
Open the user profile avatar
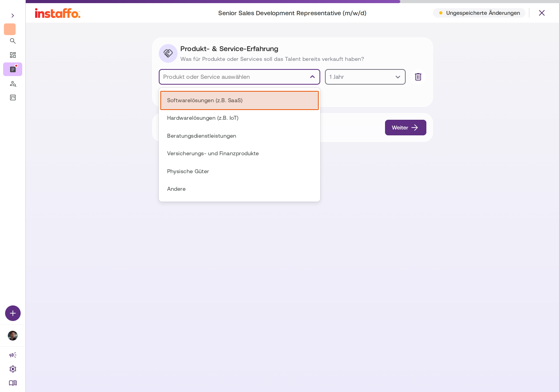tap(13, 336)
